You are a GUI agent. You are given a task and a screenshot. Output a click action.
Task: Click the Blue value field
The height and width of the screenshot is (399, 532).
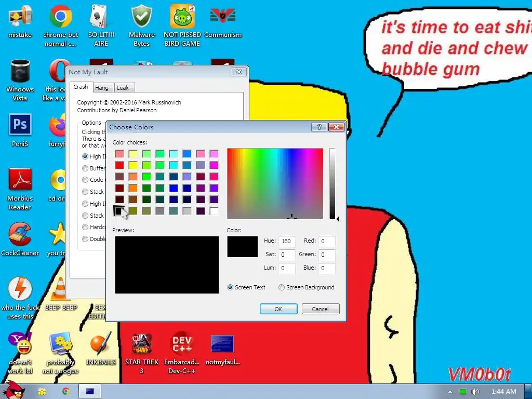pos(327,269)
